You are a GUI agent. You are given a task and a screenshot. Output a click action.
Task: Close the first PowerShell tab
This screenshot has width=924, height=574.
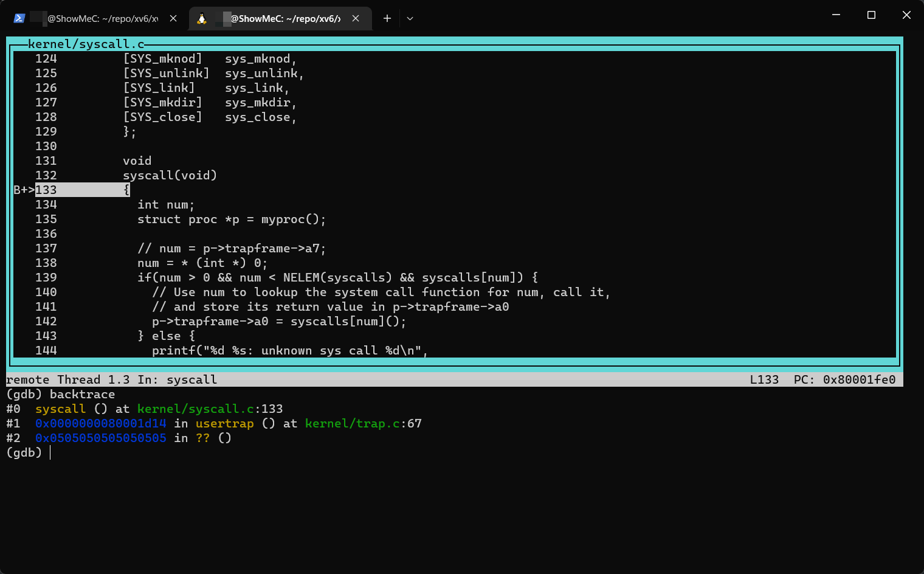click(x=173, y=18)
